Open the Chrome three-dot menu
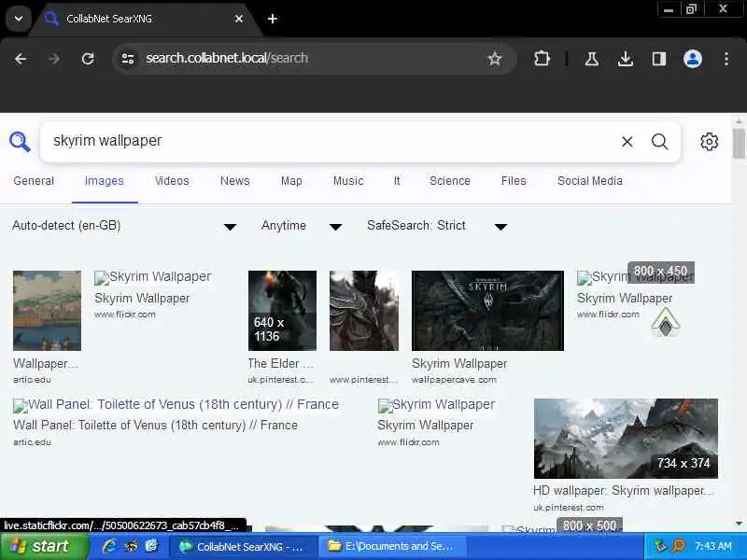The image size is (747, 560). pos(726,59)
